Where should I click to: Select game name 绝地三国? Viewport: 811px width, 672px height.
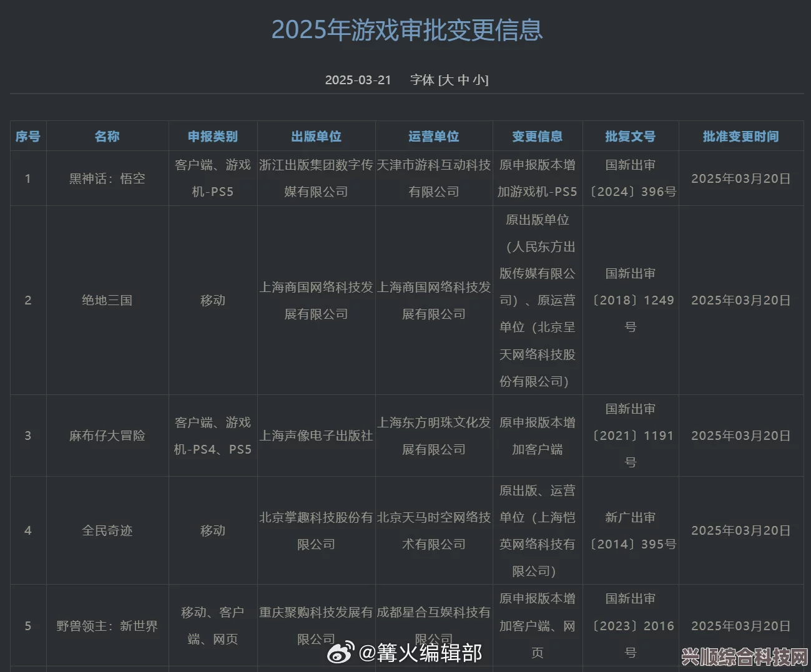(x=107, y=300)
